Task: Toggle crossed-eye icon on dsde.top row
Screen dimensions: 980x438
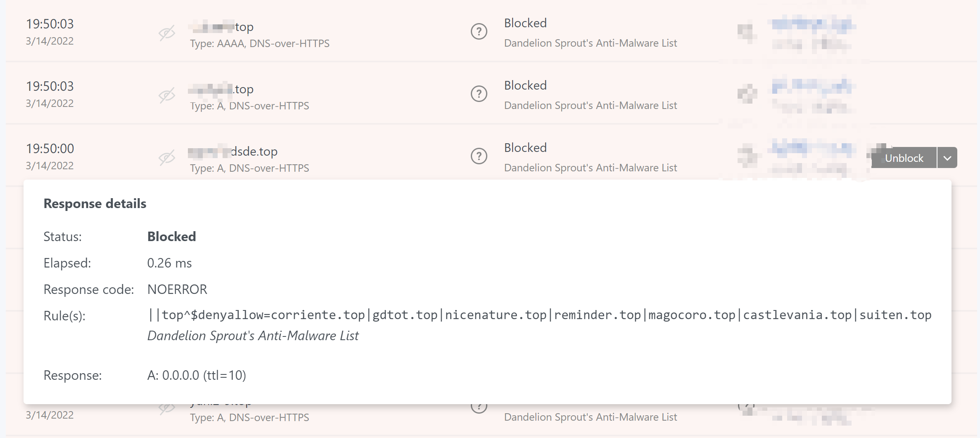Action: click(x=167, y=158)
